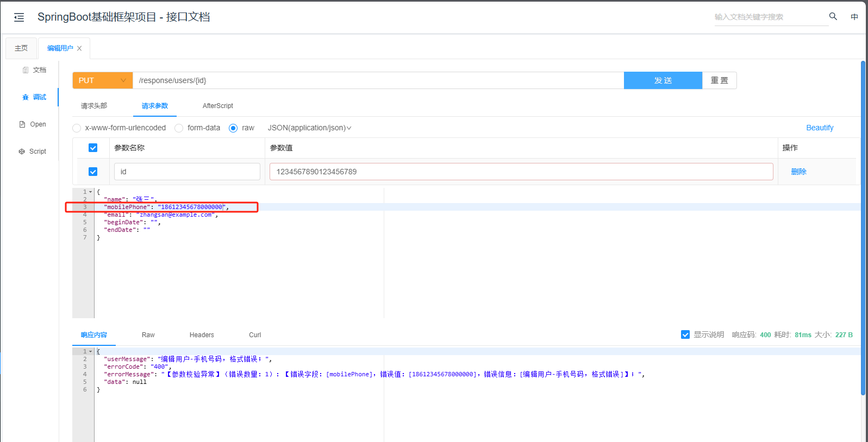Screen dimensions: 868x442
Task: Click the userMessage line in response
Action: coord(188,359)
